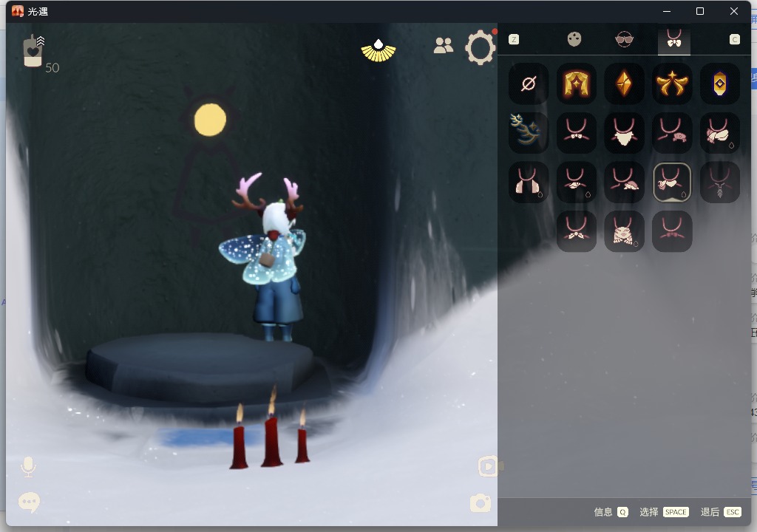Equip the dark pink bow tie necklace
757x532 pixels.
[x=672, y=231]
